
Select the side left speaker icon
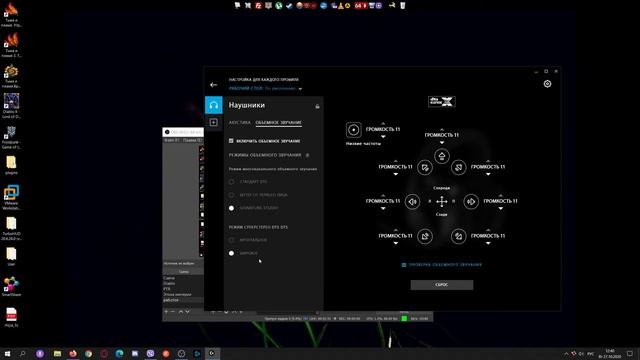(412, 201)
